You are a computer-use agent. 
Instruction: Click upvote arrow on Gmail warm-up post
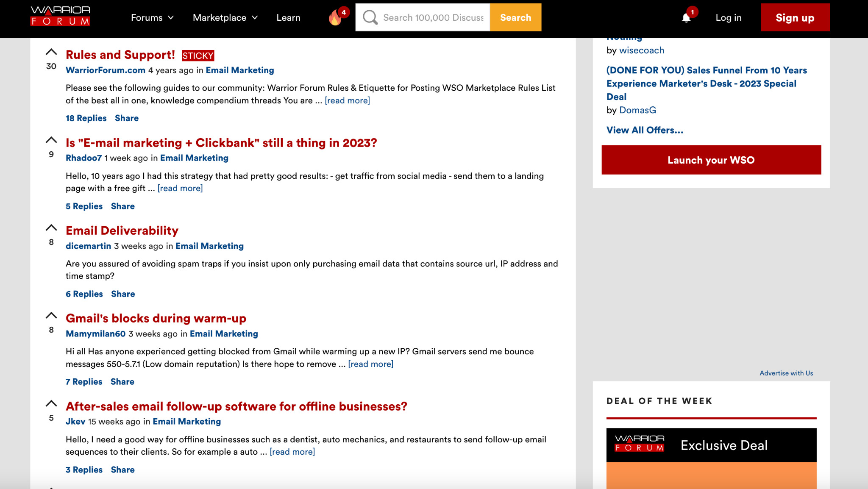(52, 315)
